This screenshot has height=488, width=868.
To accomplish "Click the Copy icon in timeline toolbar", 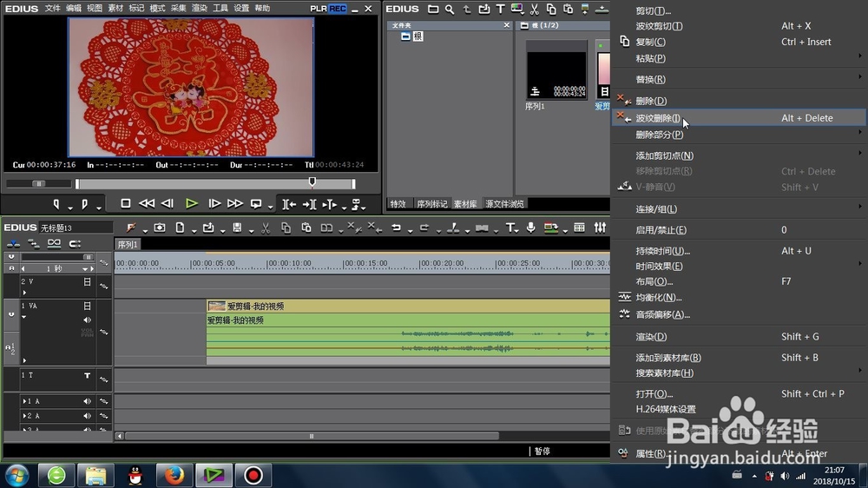I will pos(286,228).
